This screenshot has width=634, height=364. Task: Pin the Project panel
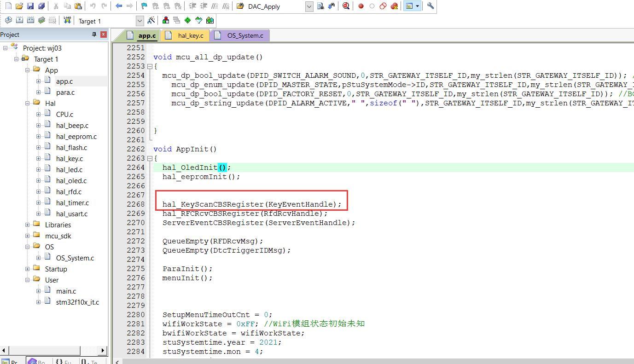[x=94, y=35]
